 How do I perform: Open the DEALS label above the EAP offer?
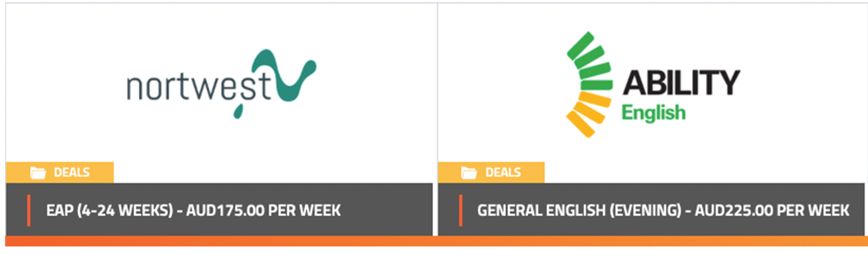point(72,172)
